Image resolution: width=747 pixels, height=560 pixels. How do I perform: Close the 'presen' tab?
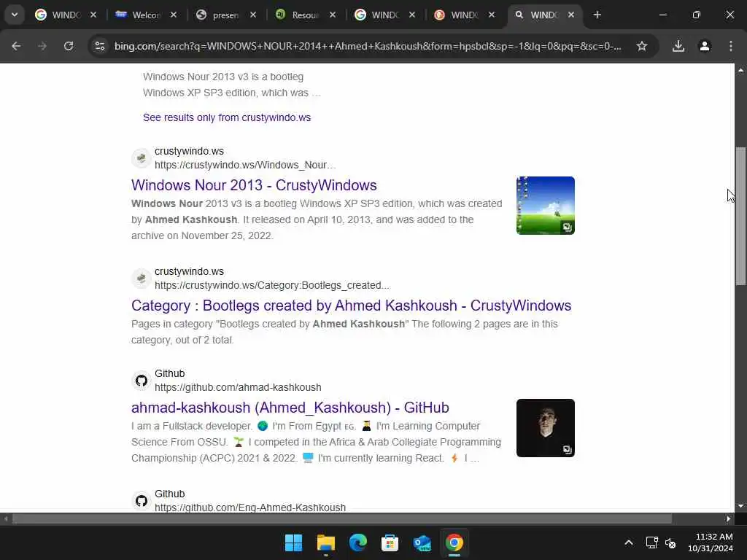[x=253, y=15]
